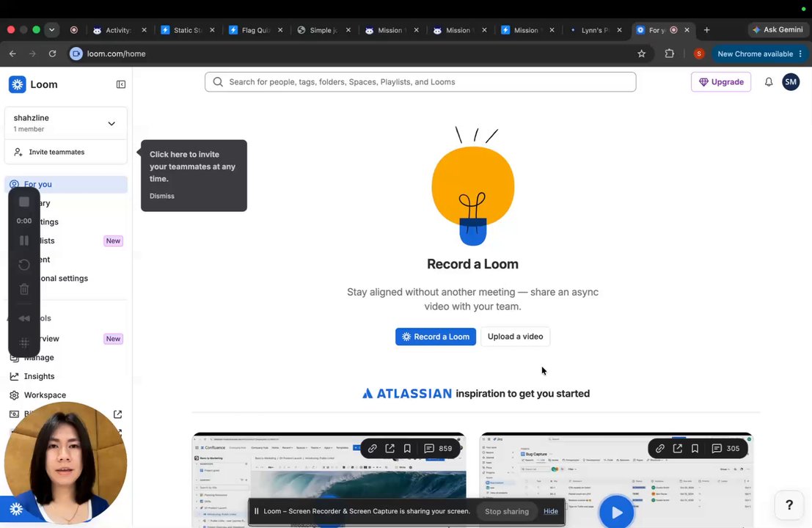Dismiss the invite teammates tooltip
This screenshot has width=812, height=528.
(161, 196)
